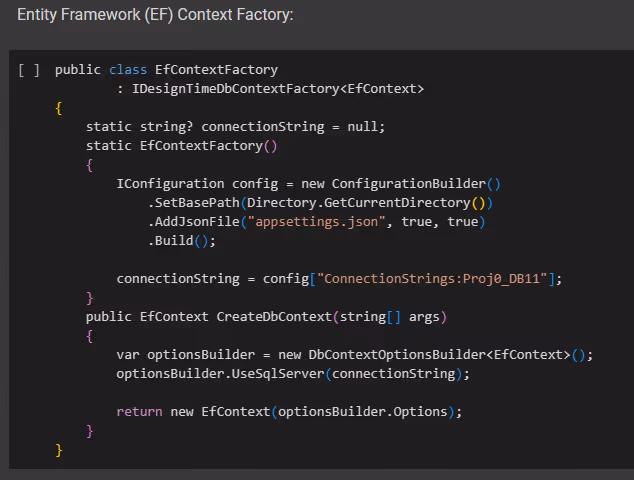Image resolution: width=634 pixels, height=480 pixels.
Task: Click the Entity Framework Context Factory heading
Action: [155, 16]
